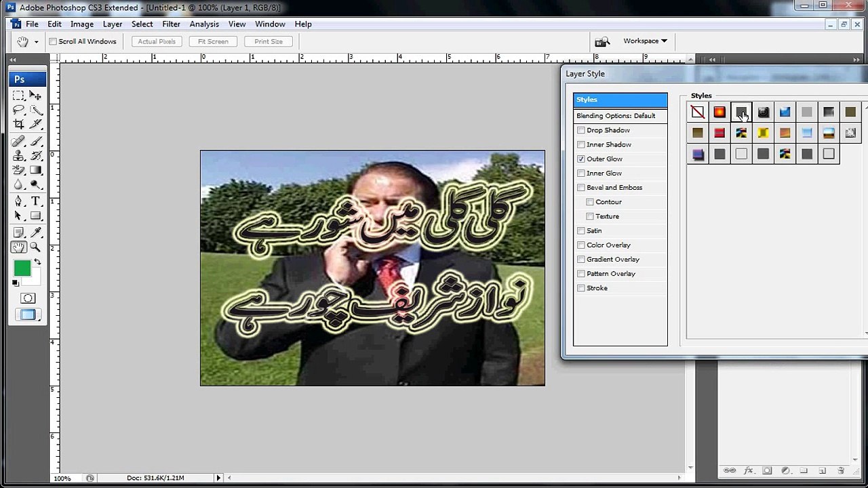Viewport: 868px width, 488px height.
Task: Select the Magic Wand tool
Action: coord(36,110)
